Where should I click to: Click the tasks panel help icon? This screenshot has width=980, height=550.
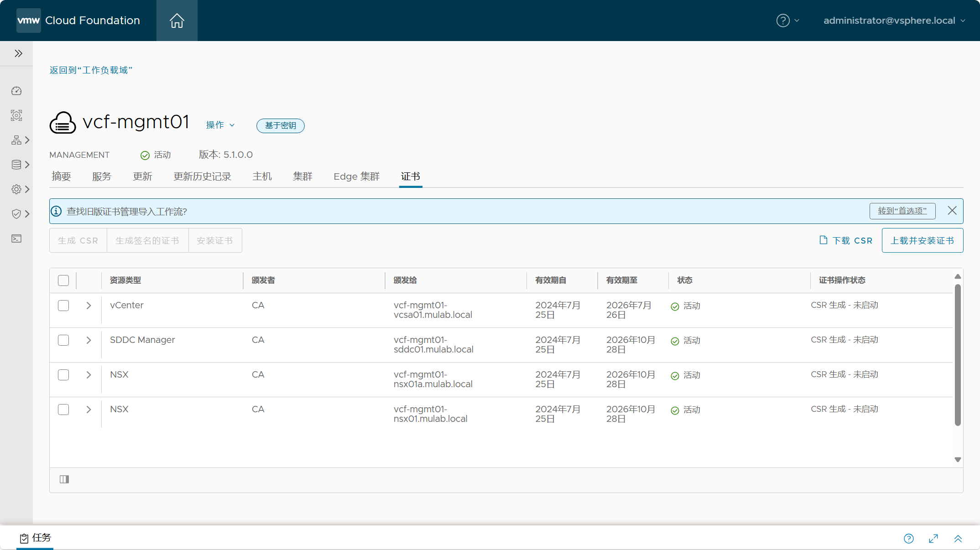(x=909, y=539)
